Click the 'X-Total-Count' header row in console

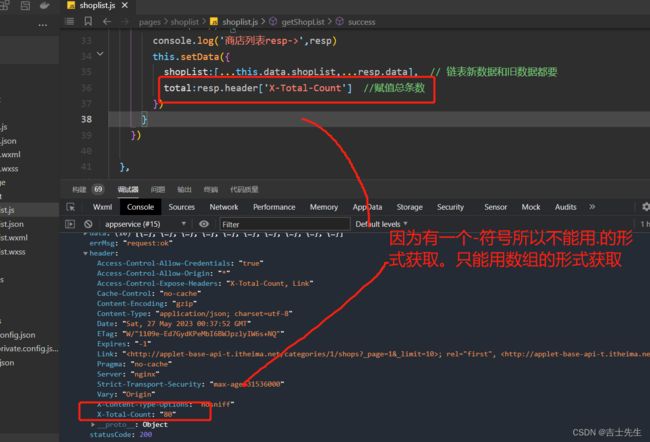coord(136,414)
